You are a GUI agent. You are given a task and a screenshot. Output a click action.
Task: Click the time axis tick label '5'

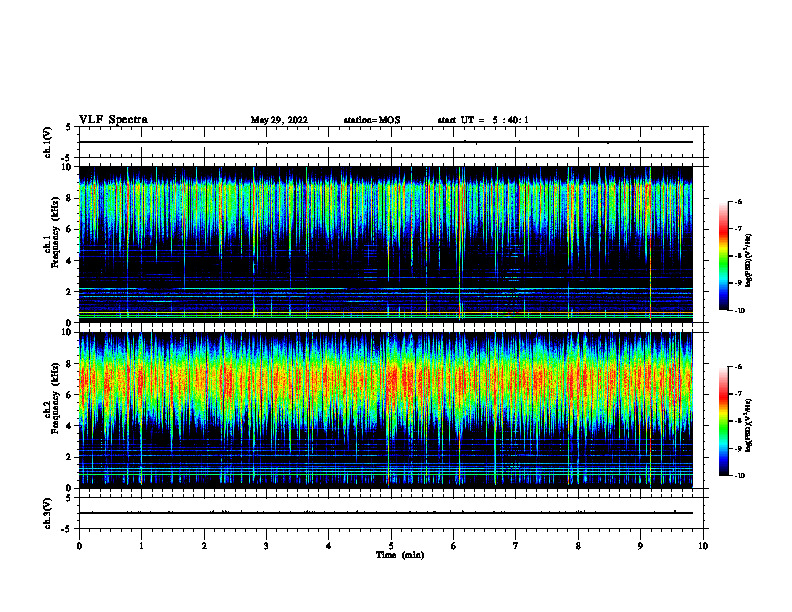coord(391,546)
